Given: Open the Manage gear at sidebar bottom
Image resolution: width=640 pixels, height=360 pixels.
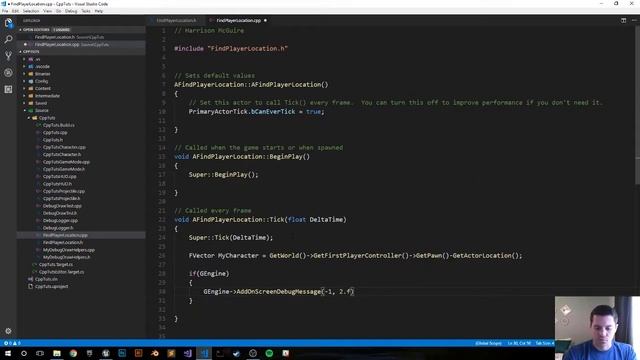Looking at the screenshot, I should pos(8,331).
